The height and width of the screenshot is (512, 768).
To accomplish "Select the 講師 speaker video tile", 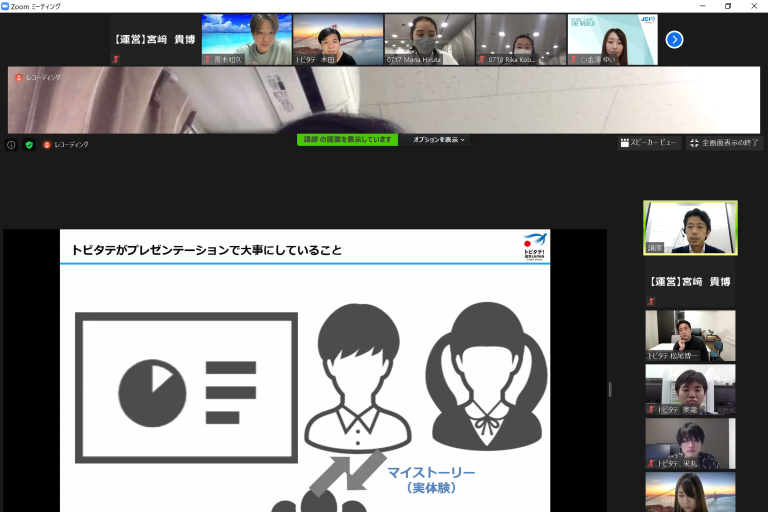I will (690, 227).
